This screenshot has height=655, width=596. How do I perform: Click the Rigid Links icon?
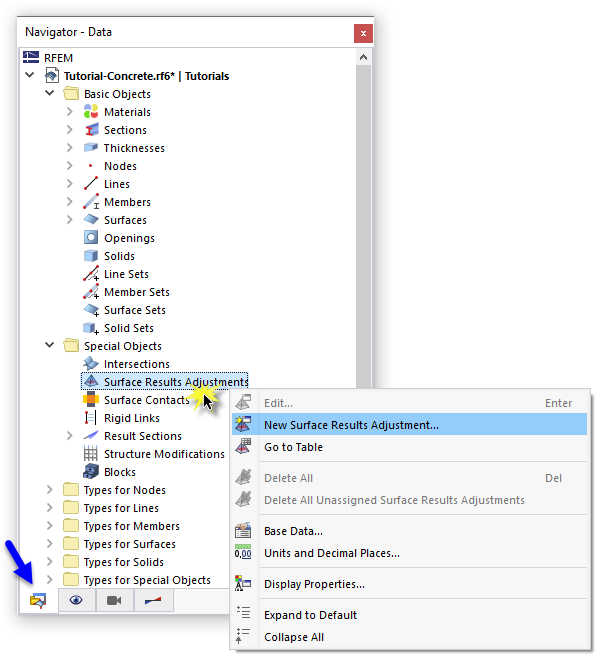[91, 418]
